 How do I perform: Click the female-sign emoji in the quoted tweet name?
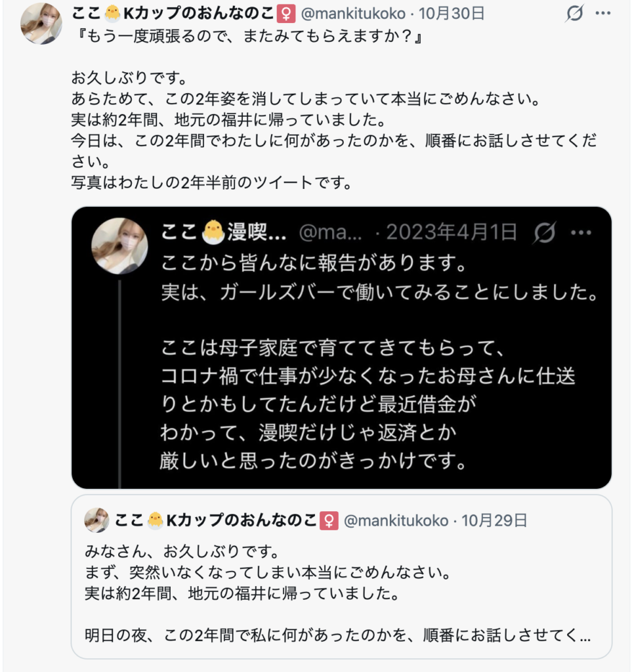tap(329, 520)
